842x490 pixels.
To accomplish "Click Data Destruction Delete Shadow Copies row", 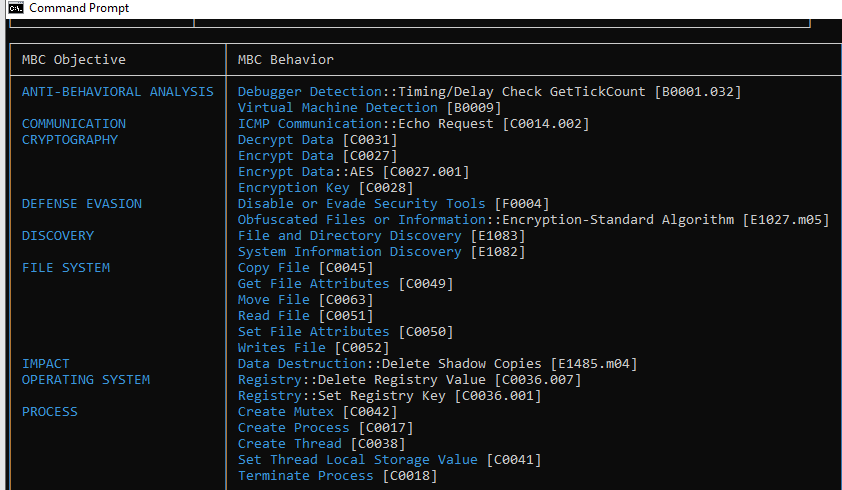I will [438, 364].
